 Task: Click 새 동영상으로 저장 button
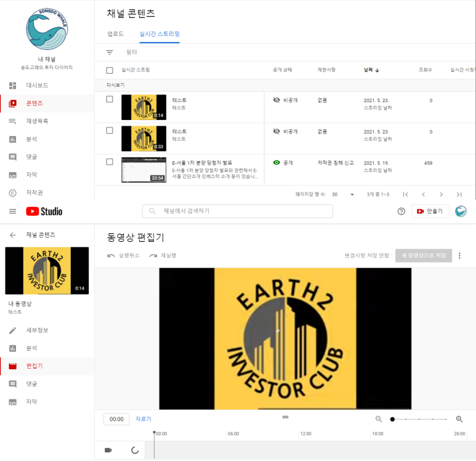pos(424,255)
